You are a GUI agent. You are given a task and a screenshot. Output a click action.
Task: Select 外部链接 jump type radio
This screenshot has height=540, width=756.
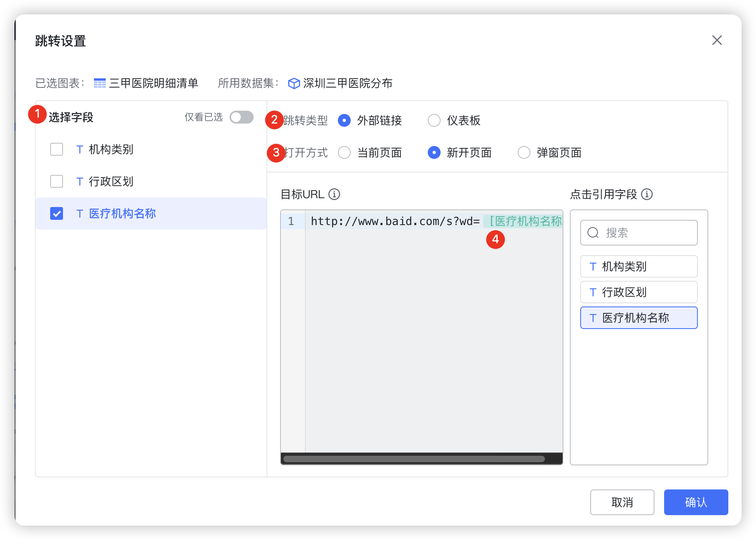344,120
